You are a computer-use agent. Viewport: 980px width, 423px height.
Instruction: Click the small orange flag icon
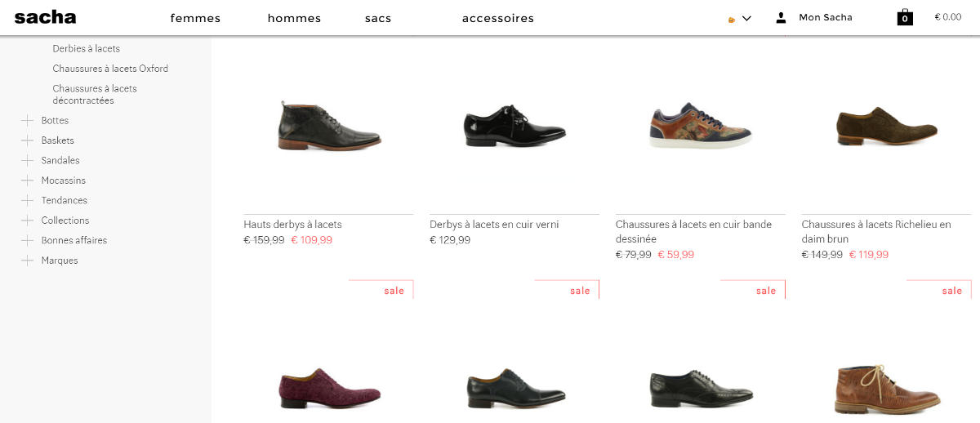pos(732,19)
